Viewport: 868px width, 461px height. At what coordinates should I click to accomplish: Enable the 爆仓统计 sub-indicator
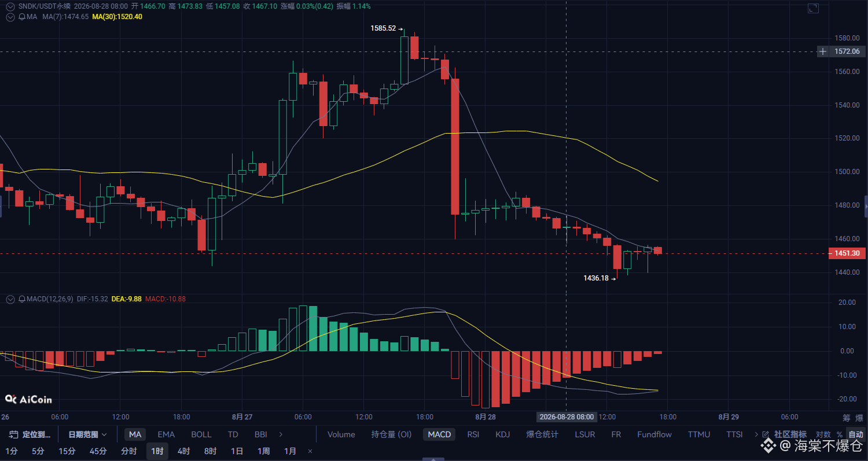tap(542, 434)
